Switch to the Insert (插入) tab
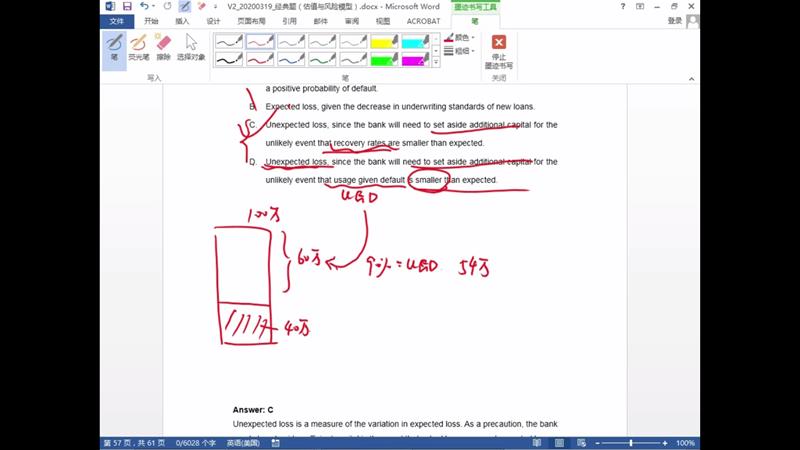This screenshot has width=800, height=450. 182,21
